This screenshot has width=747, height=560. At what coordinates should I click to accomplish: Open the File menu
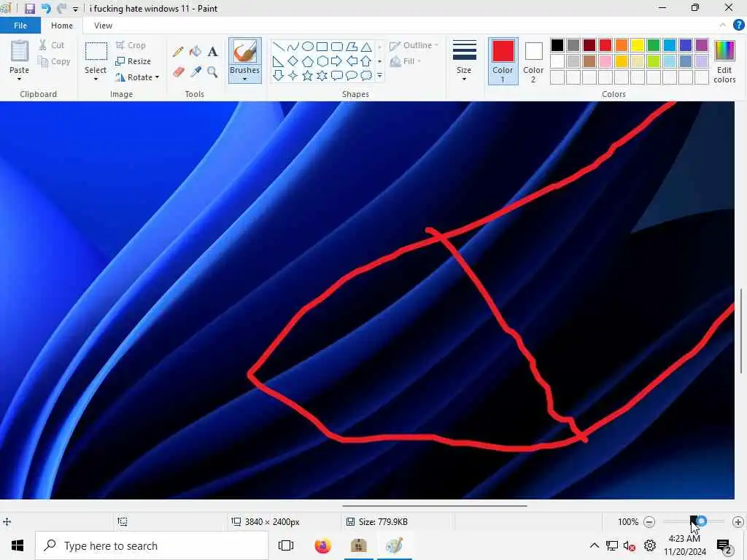[20, 26]
